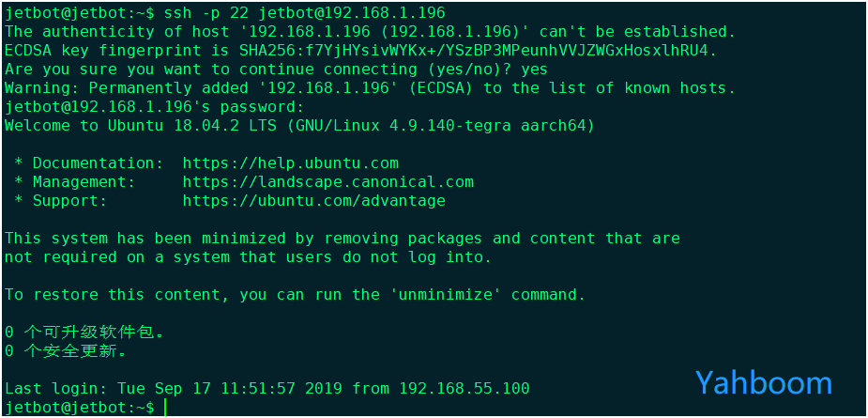
Task: Click the Welcome to Ubuntu 18.04.2 LTS line
Action: (299, 126)
